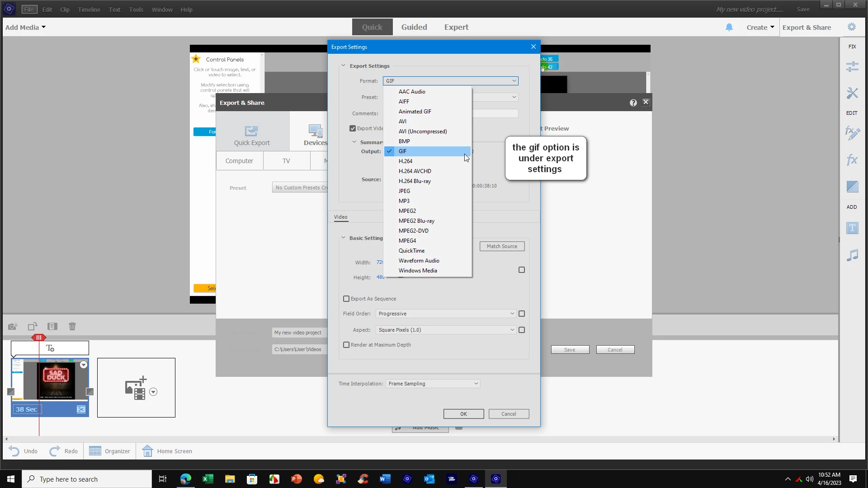
Task: Toggle Render at Maximum Depth checkbox
Action: tap(346, 345)
